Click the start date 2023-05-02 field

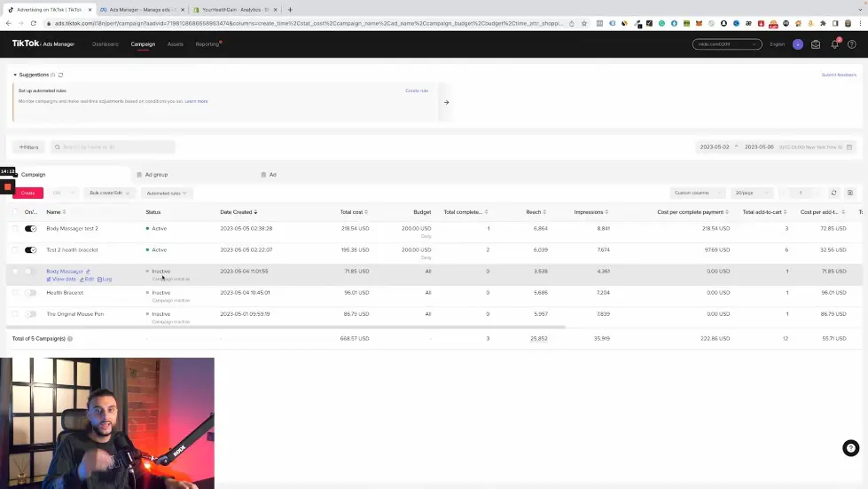pos(715,147)
